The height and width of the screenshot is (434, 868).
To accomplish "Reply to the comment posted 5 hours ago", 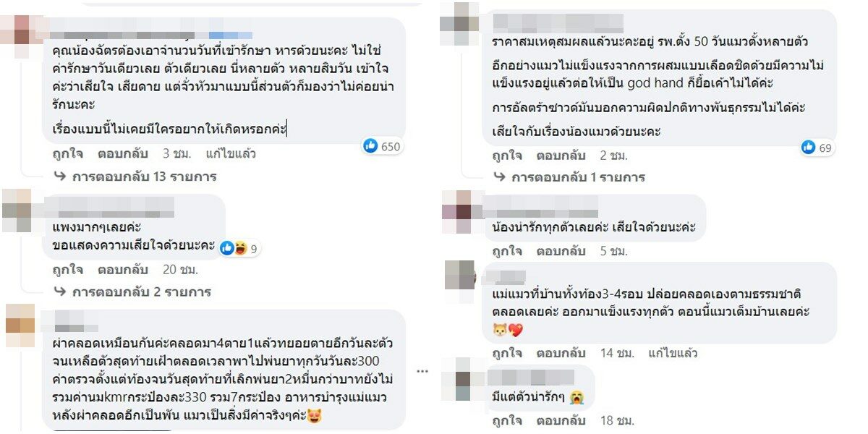I will (x=561, y=251).
